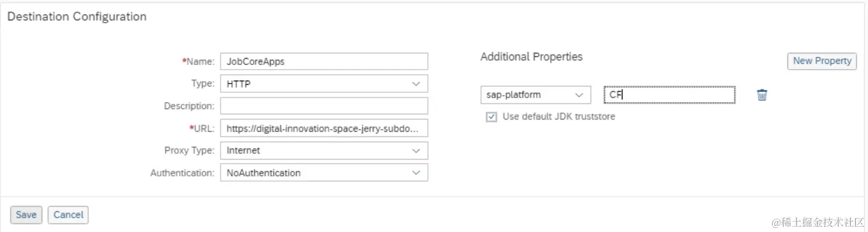The image size is (868, 232).
Task: Click the Additional Properties heading
Action: click(x=531, y=57)
